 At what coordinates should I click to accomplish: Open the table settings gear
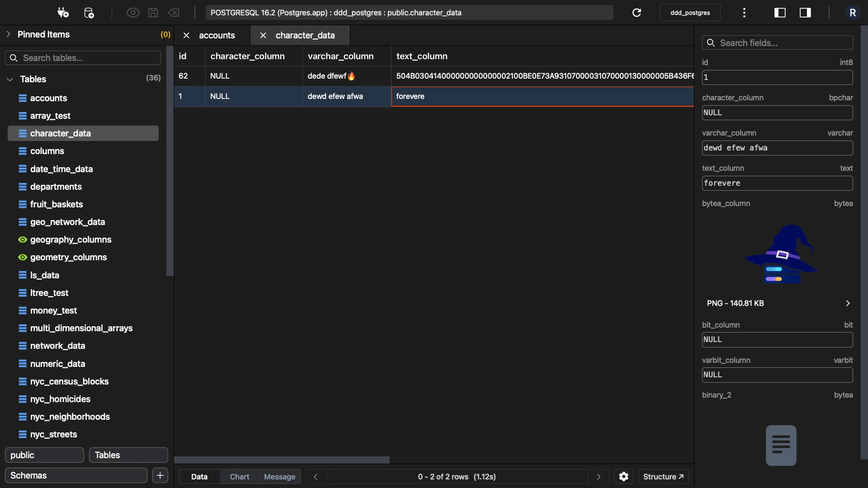tap(623, 477)
